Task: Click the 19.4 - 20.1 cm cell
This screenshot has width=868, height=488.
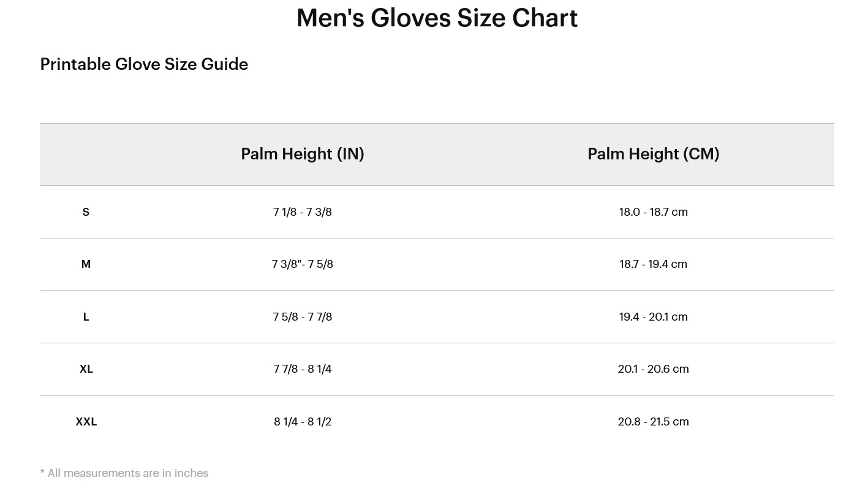Action: (x=654, y=317)
